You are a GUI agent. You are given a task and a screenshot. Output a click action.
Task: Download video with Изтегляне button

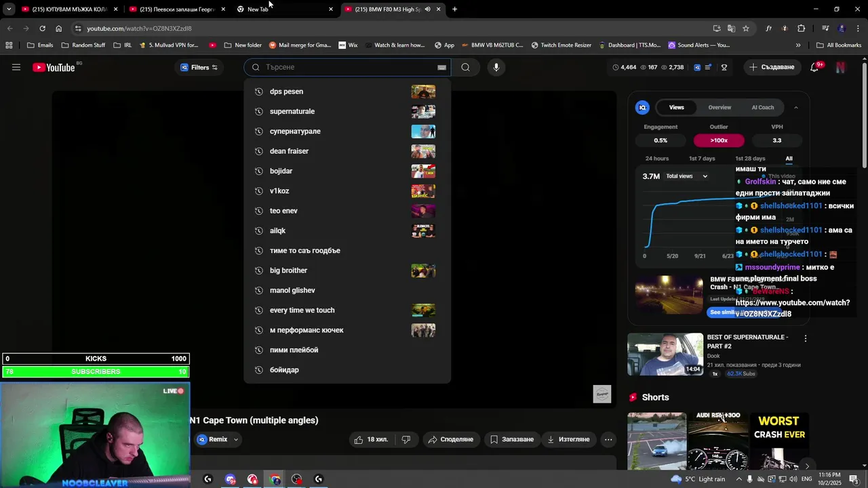pos(568,439)
